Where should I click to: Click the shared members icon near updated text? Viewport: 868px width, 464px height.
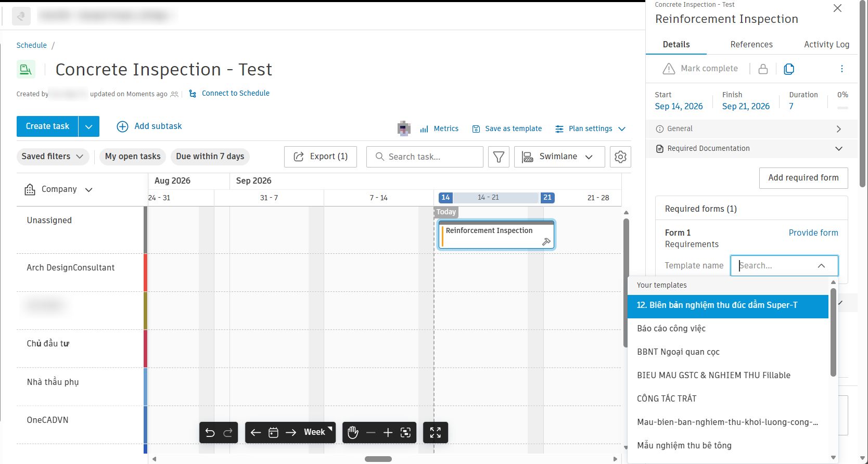tap(174, 94)
